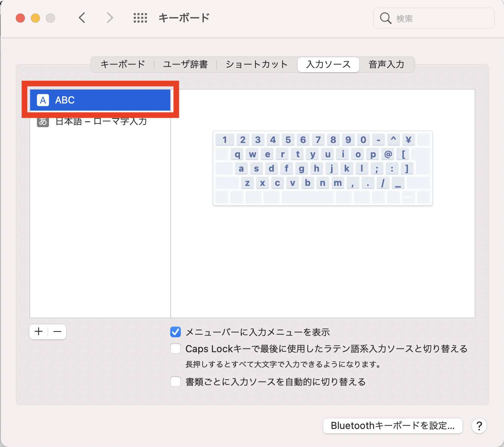The height and width of the screenshot is (447, 504).
Task: Enable Caps Lock input source switching
Action: point(176,348)
